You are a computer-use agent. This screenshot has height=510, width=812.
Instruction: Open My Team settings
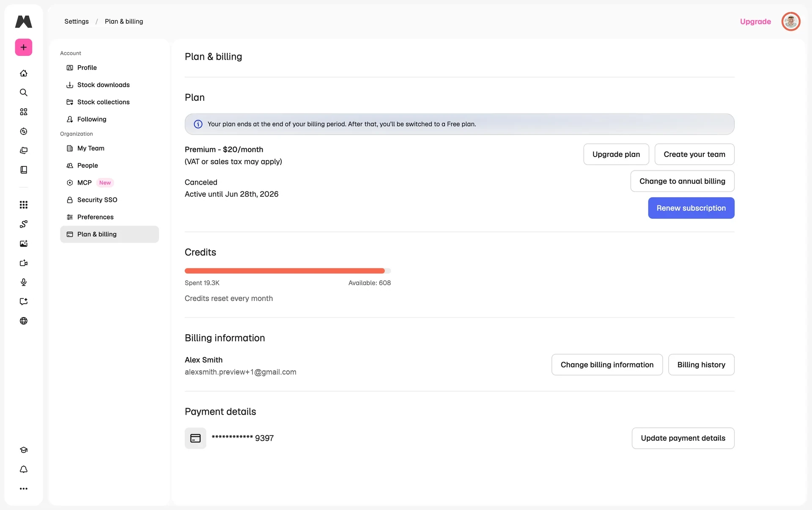110,148
